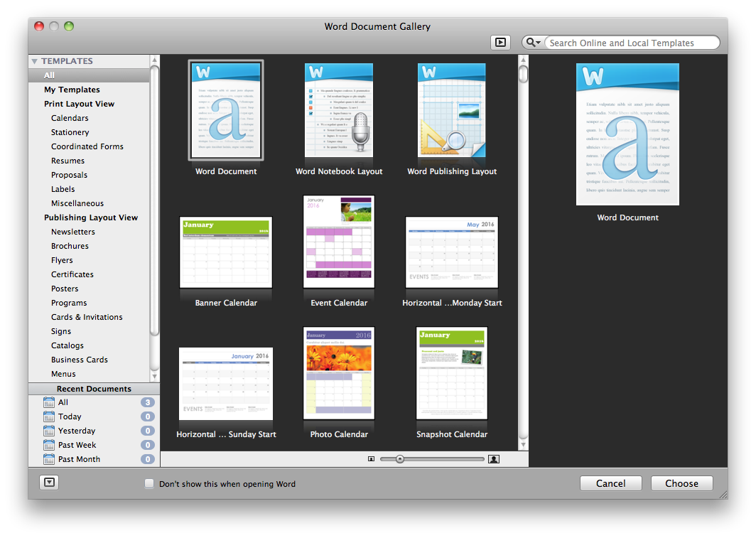The height and width of the screenshot is (538, 756).
Task: Show Past Week recent documents
Action: pyautogui.click(x=77, y=445)
